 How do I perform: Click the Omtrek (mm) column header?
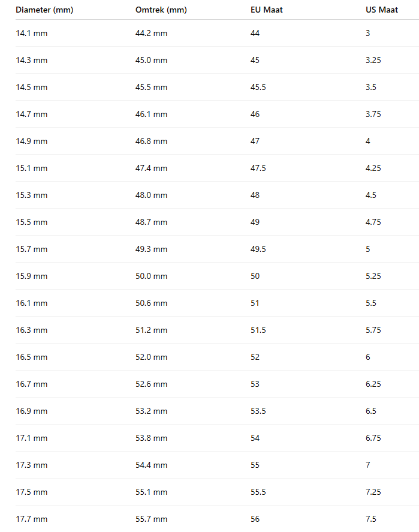click(x=161, y=10)
